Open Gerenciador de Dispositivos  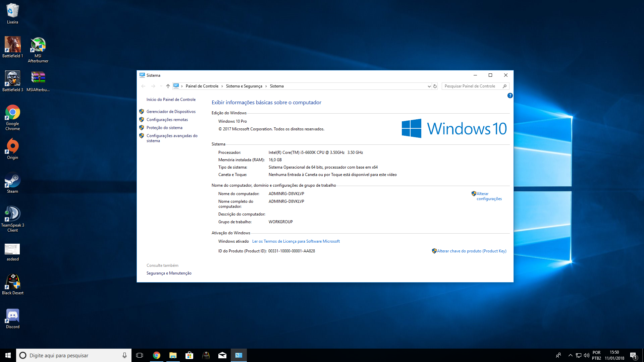[x=171, y=112]
